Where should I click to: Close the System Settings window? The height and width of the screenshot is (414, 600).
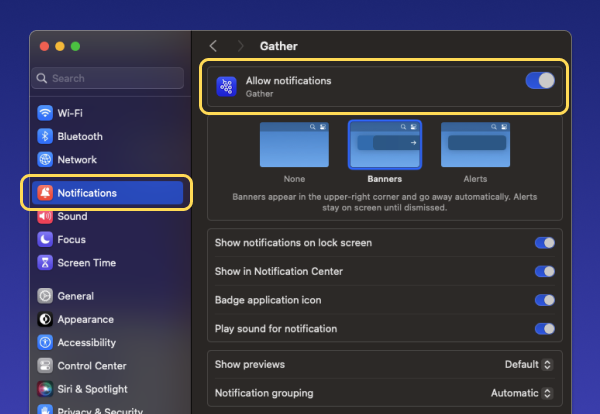(x=44, y=46)
